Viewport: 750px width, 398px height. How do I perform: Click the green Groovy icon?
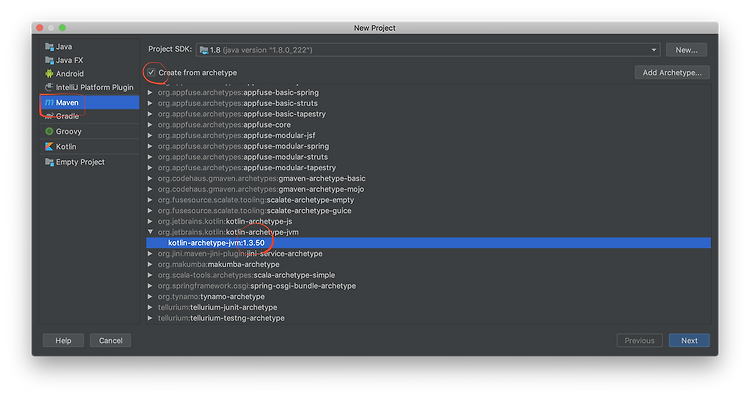click(x=49, y=131)
